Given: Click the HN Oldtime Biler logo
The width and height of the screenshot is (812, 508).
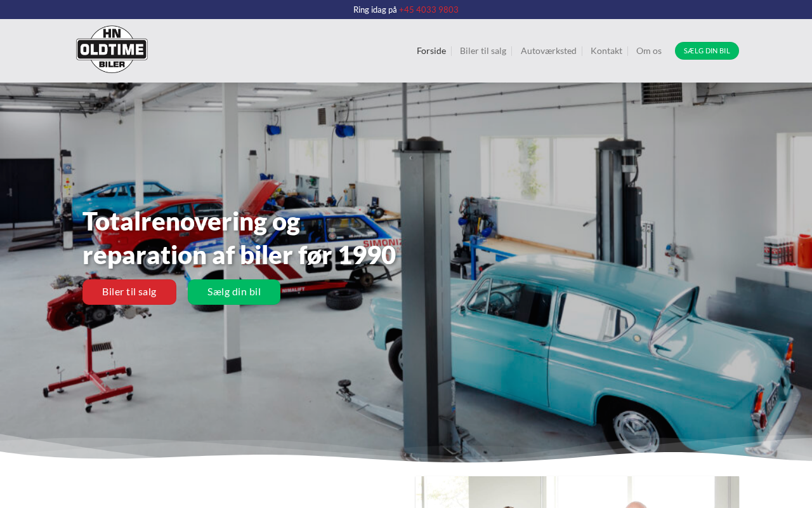Looking at the screenshot, I should click(112, 50).
